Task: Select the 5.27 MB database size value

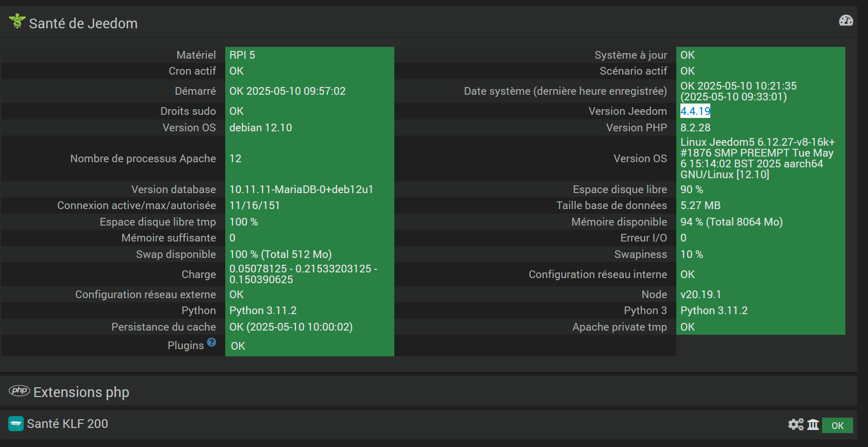Action: tap(700, 205)
